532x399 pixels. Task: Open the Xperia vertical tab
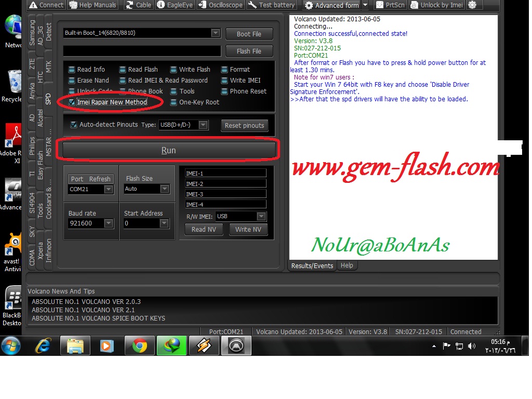click(x=40, y=251)
